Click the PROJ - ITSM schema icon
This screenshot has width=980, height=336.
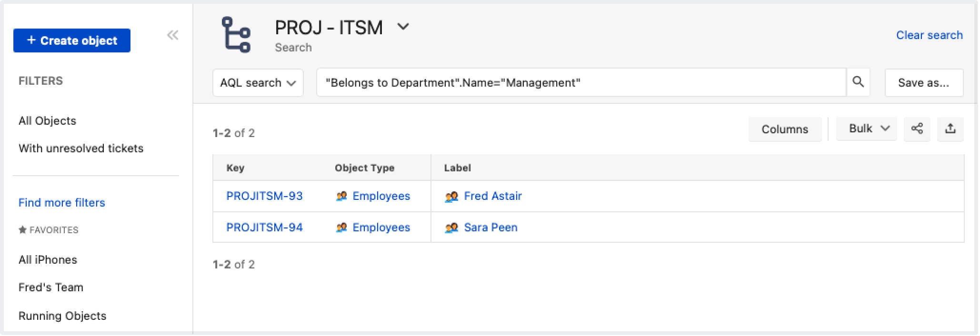click(236, 35)
